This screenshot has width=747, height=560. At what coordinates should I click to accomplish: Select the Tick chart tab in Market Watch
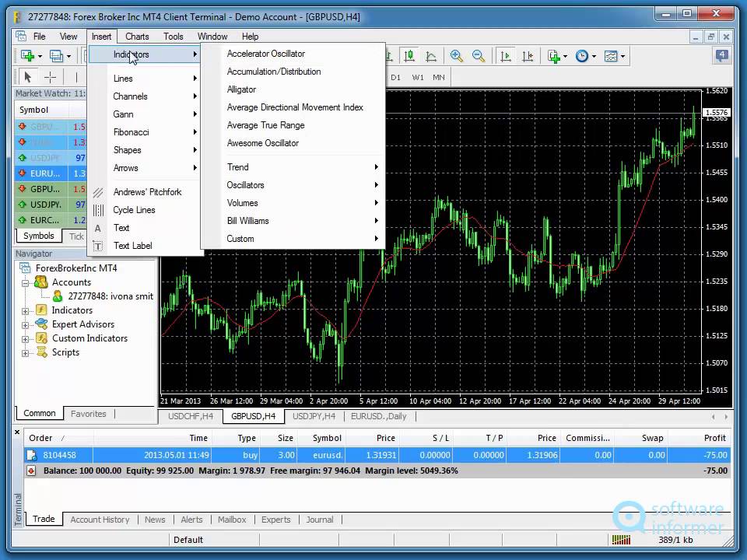(x=76, y=236)
